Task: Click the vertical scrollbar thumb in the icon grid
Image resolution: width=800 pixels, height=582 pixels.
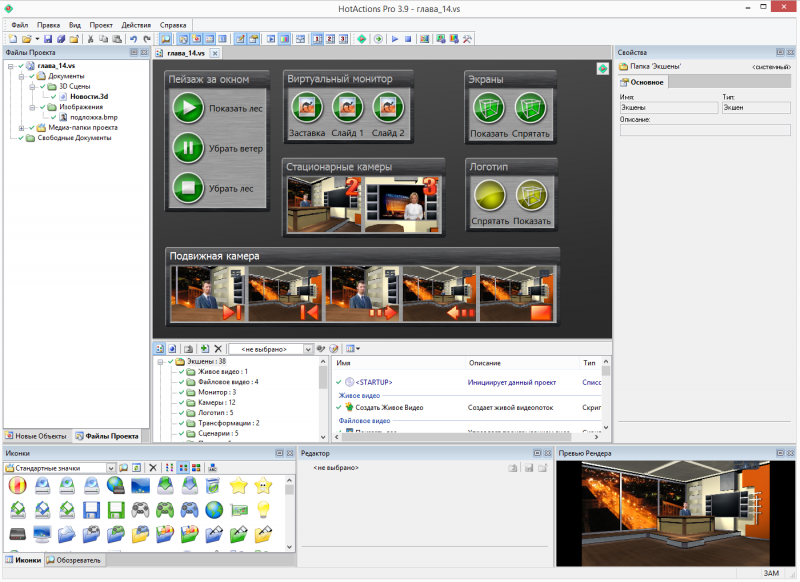Action: pos(289,489)
